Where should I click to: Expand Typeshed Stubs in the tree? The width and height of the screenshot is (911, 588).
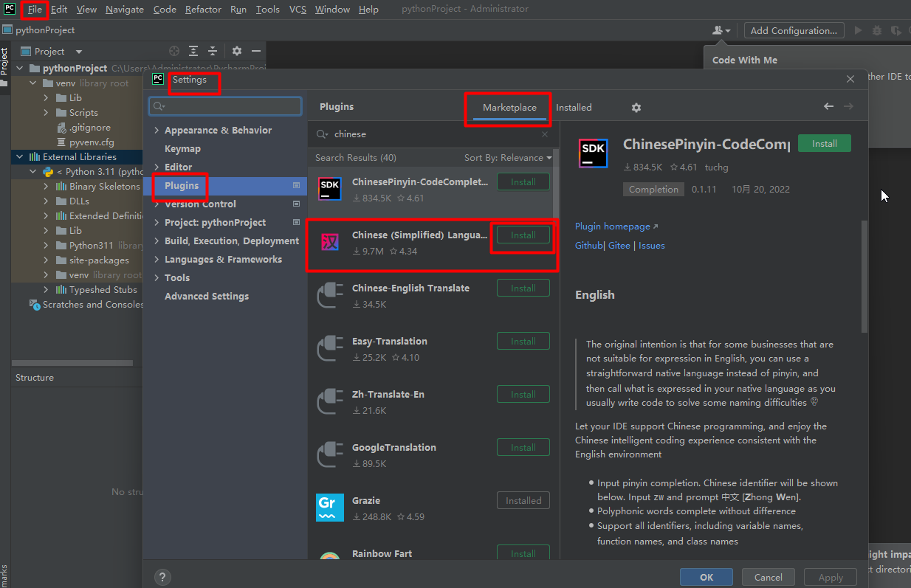(46, 289)
